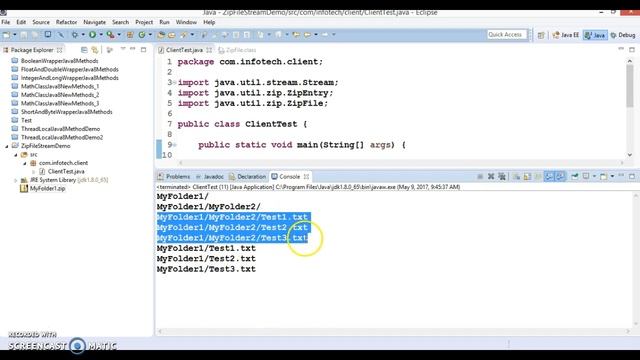Click the Pin Console icon
Screen dimensions: 640x360
coord(575,176)
